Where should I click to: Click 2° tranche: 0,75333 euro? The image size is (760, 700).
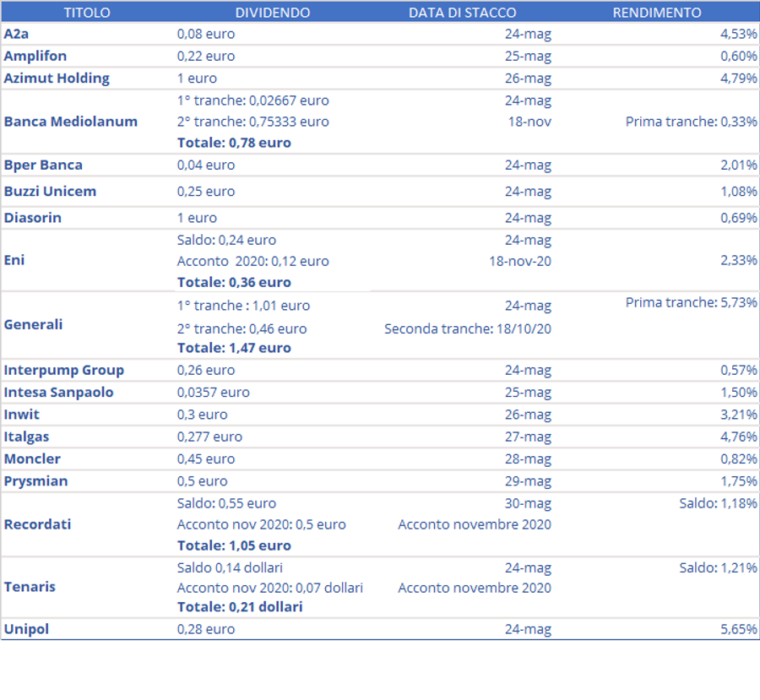click(x=253, y=122)
